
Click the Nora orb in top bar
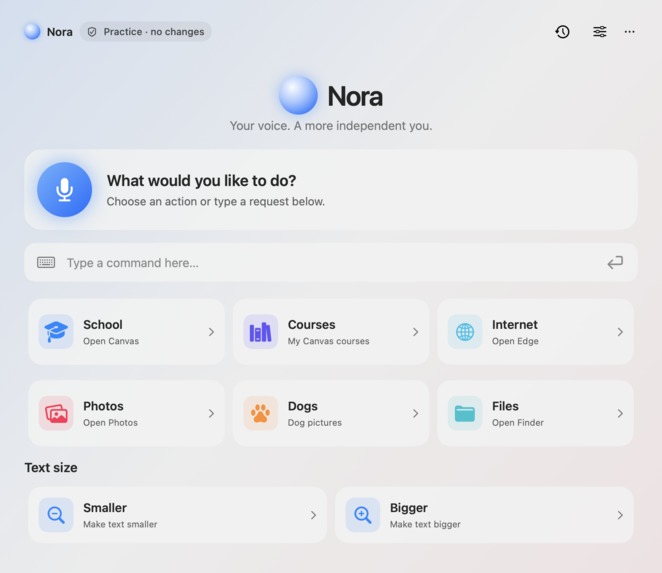[x=32, y=31]
